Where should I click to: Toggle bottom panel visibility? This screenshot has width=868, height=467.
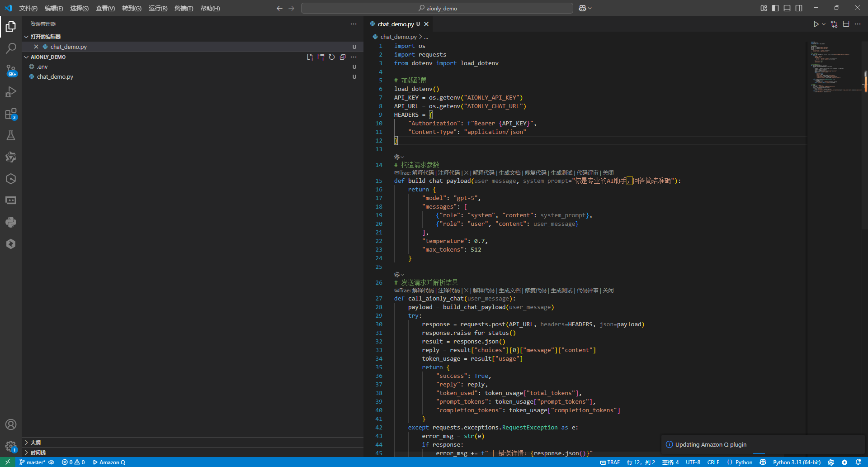pyautogui.click(x=787, y=8)
